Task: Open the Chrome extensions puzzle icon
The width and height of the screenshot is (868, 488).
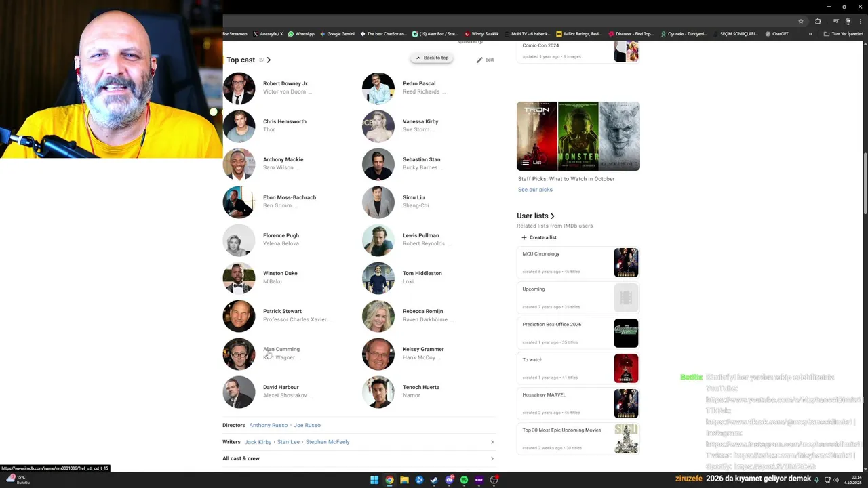Action: coord(818,21)
